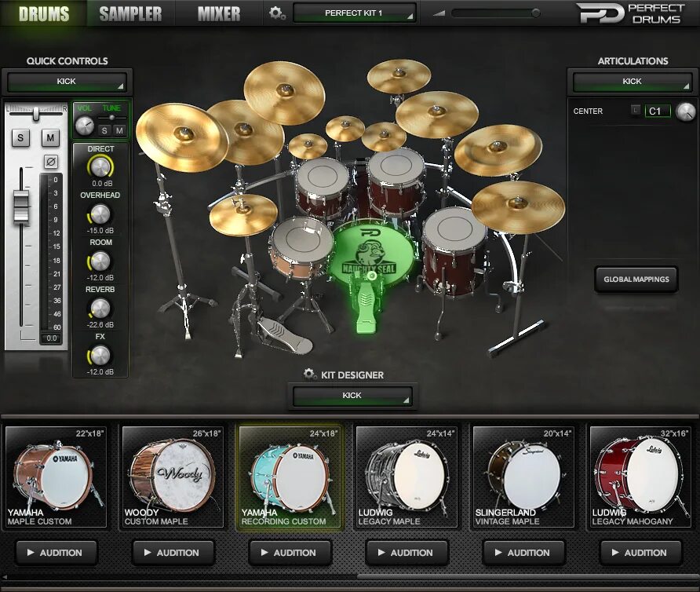Adjust the L/R pan slider in Quick Controls
700x592 pixels.
point(36,114)
